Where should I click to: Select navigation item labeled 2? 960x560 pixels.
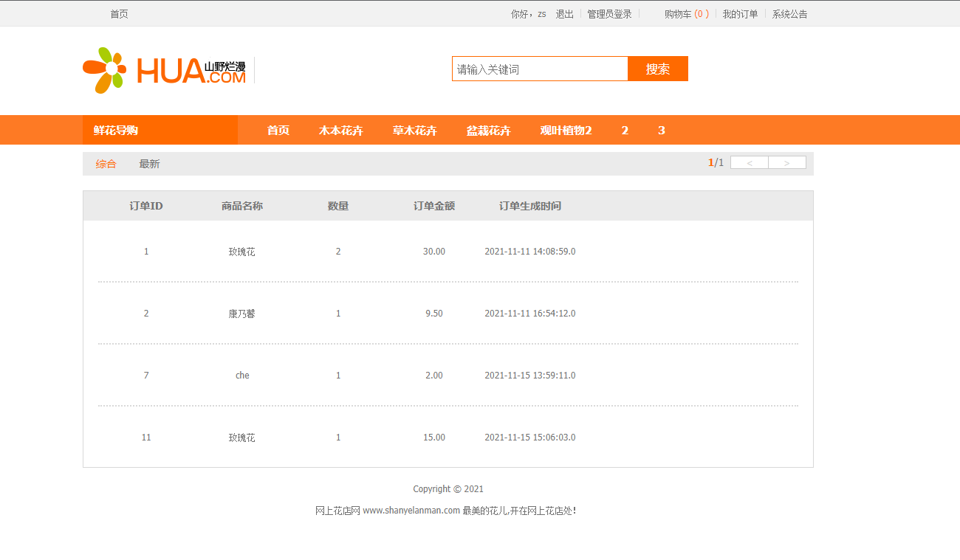tap(625, 131)
